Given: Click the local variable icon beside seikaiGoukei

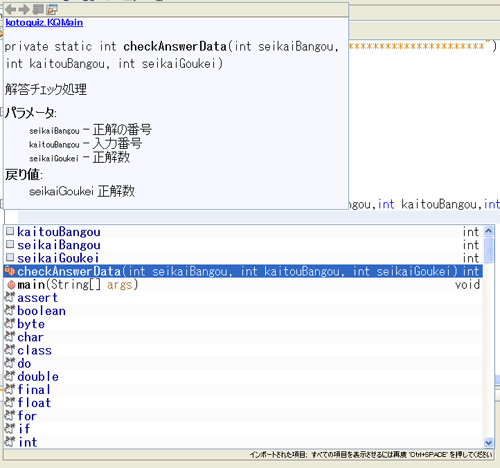Looking at the screenshot, I should (x=10, y=257).
